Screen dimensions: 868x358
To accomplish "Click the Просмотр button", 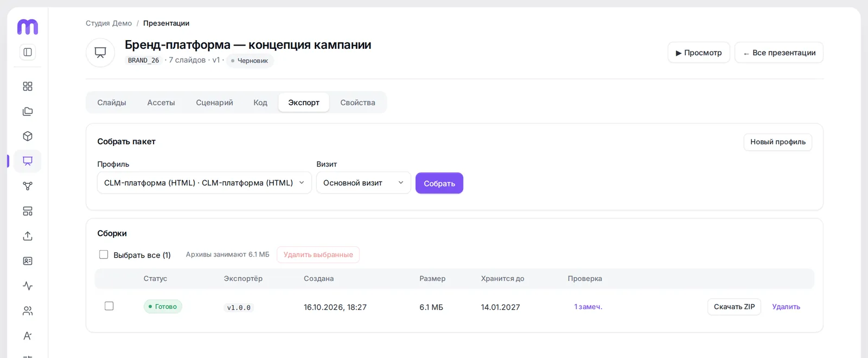I will 699,53.
